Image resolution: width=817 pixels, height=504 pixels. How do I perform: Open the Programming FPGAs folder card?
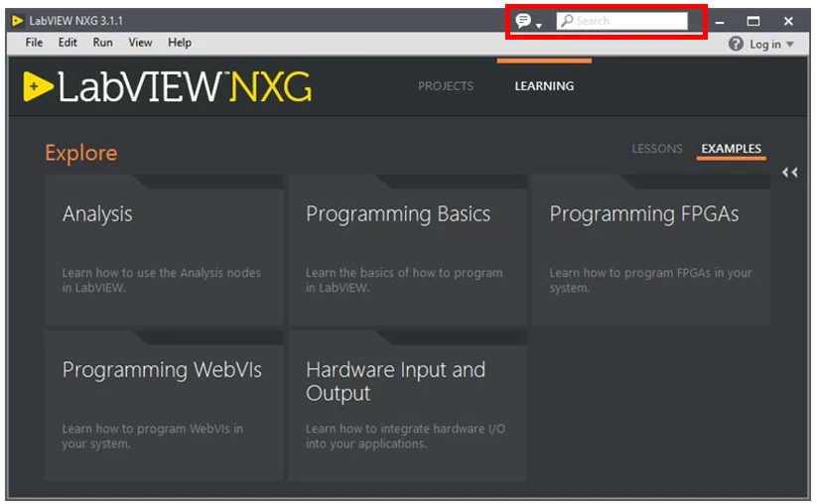[x=651, y=250]
